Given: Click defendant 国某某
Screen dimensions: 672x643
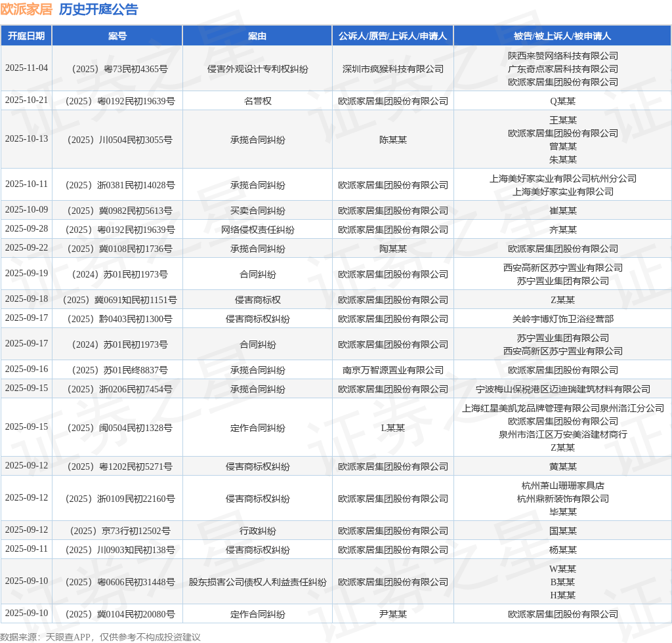Looking at the screenshot, I should (562, 531).
